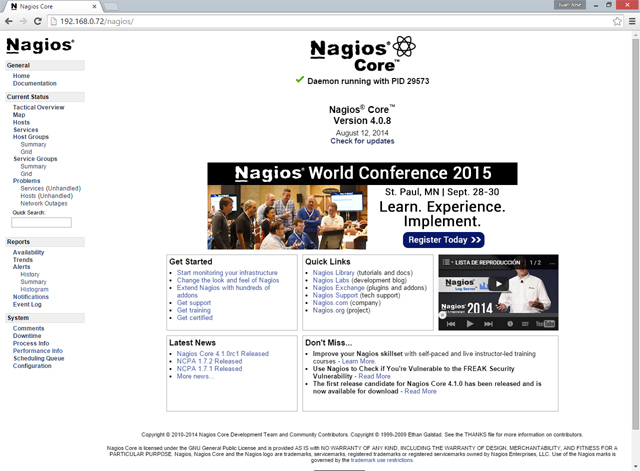Screen dimensions: 640x471
Task: Open the YouTube logo in player
Action: click(x=545, y=324)
